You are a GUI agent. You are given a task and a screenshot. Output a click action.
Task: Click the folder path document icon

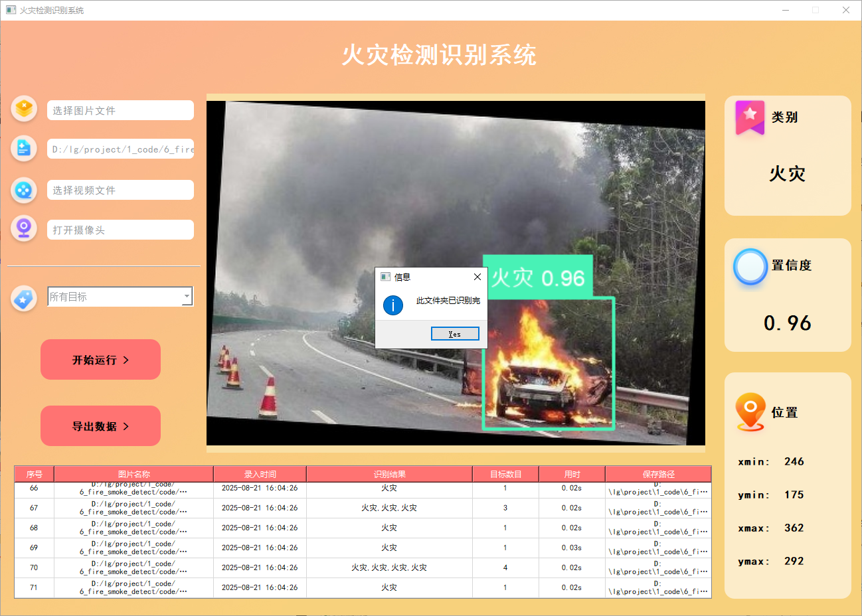(x=24, y=148)
